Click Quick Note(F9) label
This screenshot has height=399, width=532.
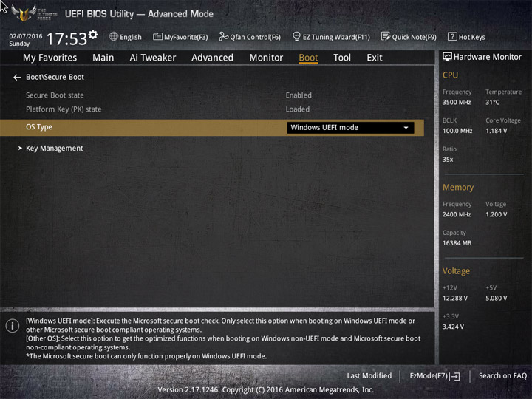[x=415, y=37]
